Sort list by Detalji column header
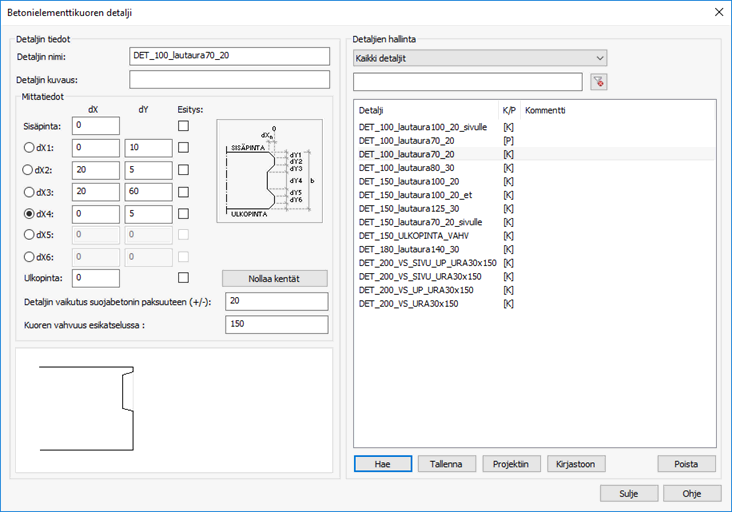The image size is (732, 512). [425, 109]
